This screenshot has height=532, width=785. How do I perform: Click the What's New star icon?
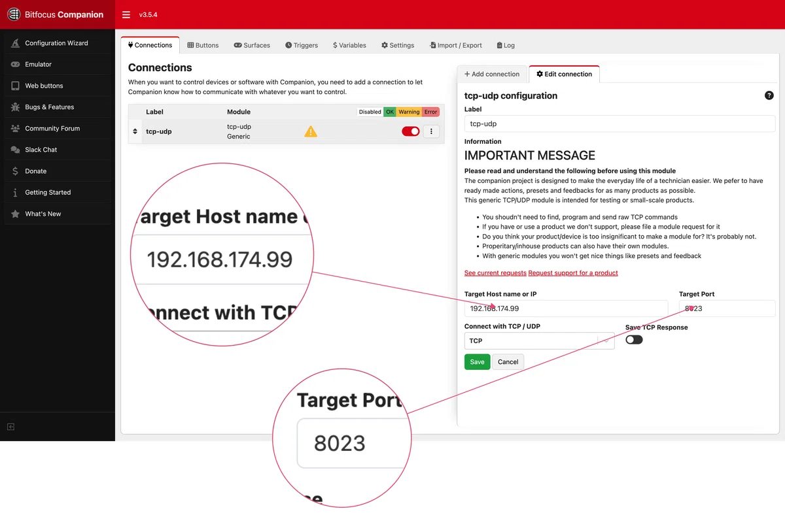click(x=15, y=214)
